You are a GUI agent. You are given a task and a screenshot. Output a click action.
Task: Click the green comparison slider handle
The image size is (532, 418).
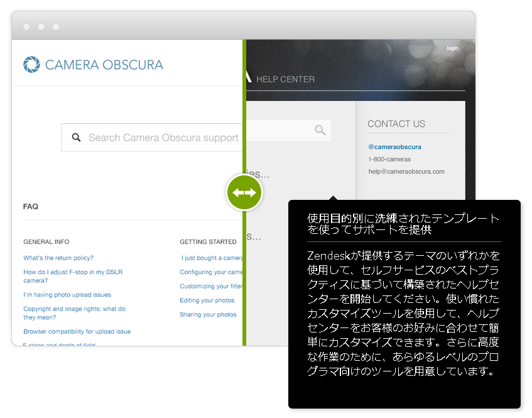tap(244, 192)
